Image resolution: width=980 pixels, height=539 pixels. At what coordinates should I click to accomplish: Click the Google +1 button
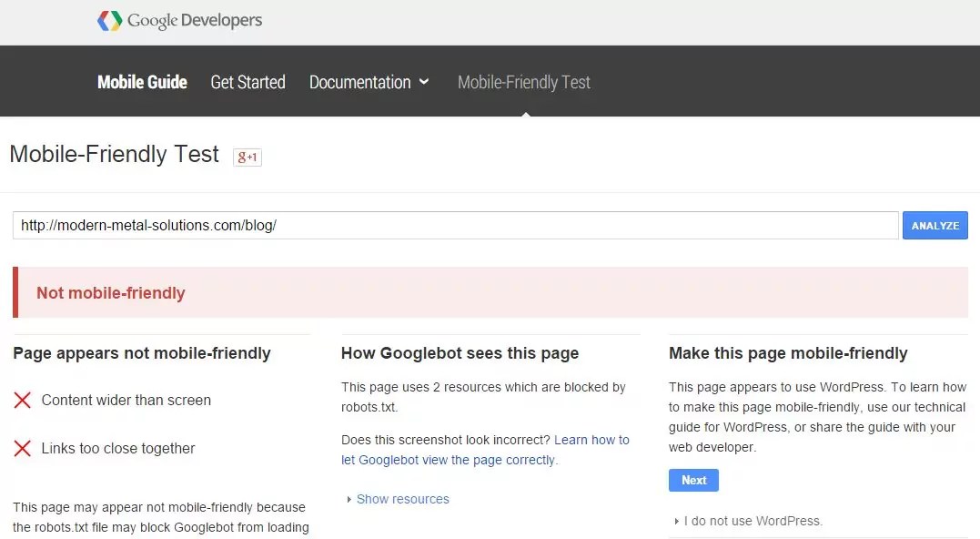pos(248,157)
